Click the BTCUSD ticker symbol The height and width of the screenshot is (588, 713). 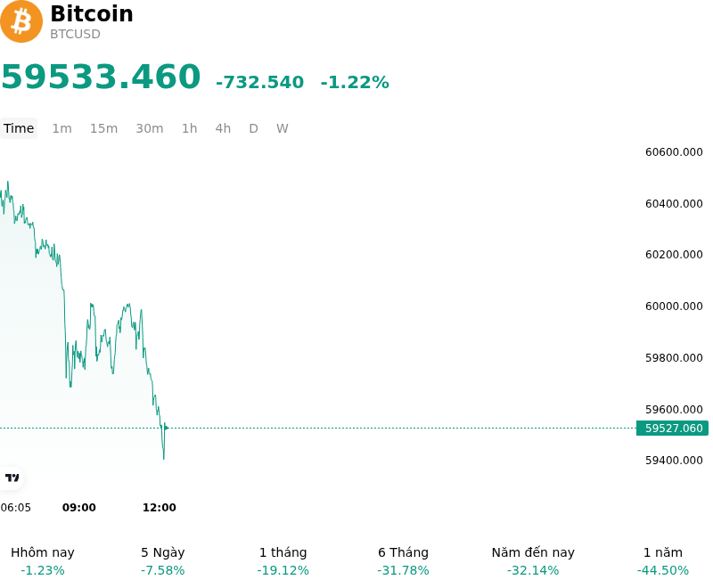(75, 34)
